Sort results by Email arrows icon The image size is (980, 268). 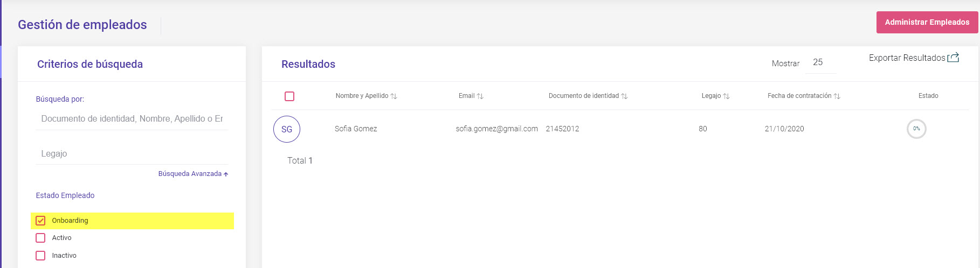[480, 96]
